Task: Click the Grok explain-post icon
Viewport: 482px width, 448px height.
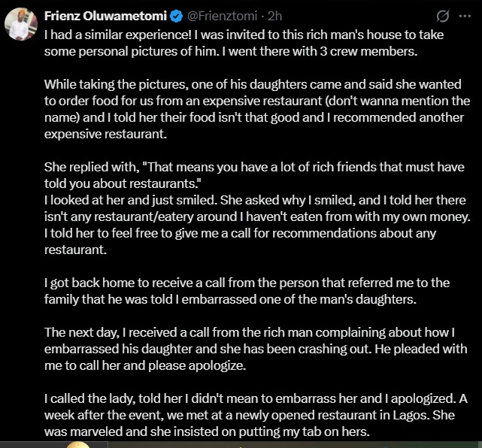Action: (443, 15)
